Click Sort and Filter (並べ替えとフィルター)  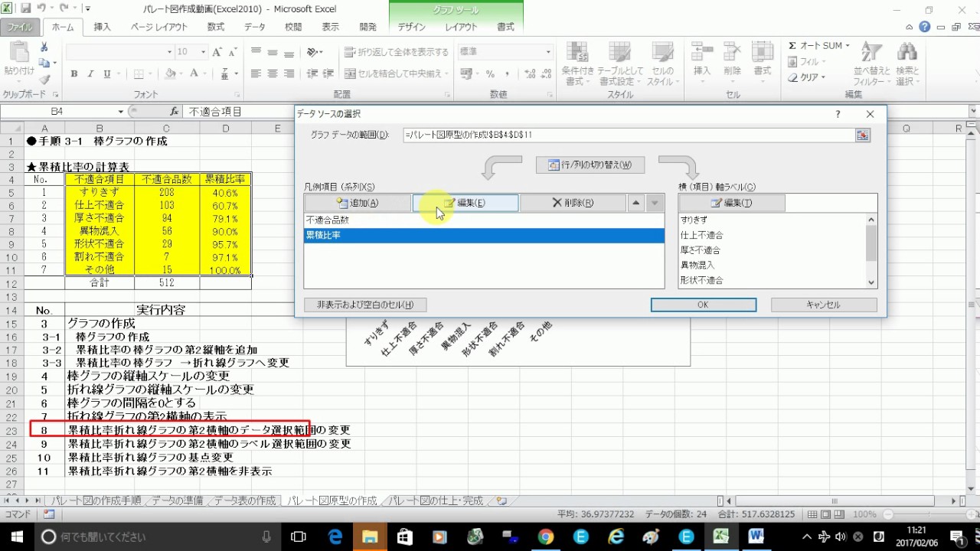tap(872, 63)
